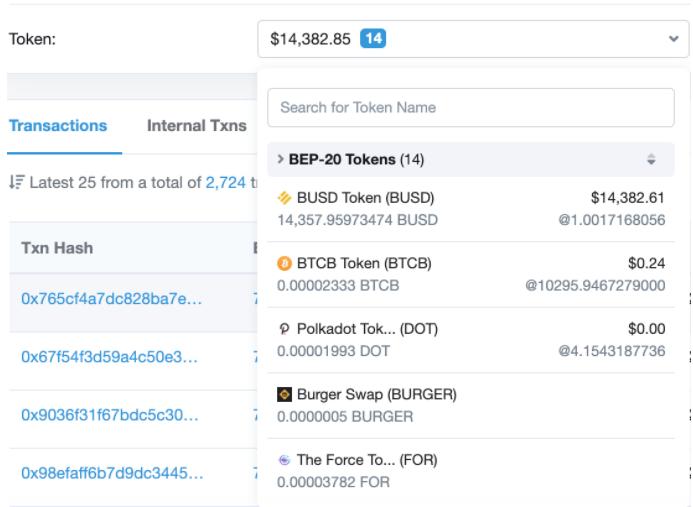Click the BUSD token logo icon
This screenshot has width=693, height=507.
point(284,200)
